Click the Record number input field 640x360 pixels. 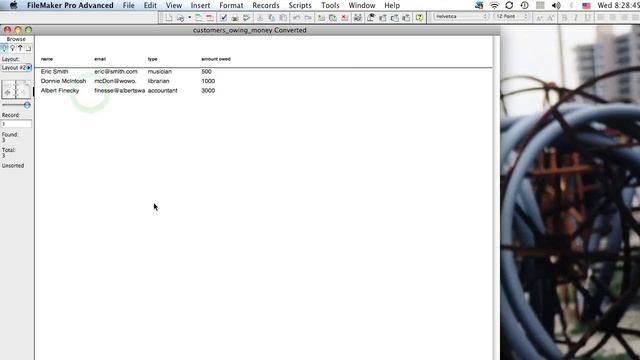pyautogui.click(x=16, y=124)
